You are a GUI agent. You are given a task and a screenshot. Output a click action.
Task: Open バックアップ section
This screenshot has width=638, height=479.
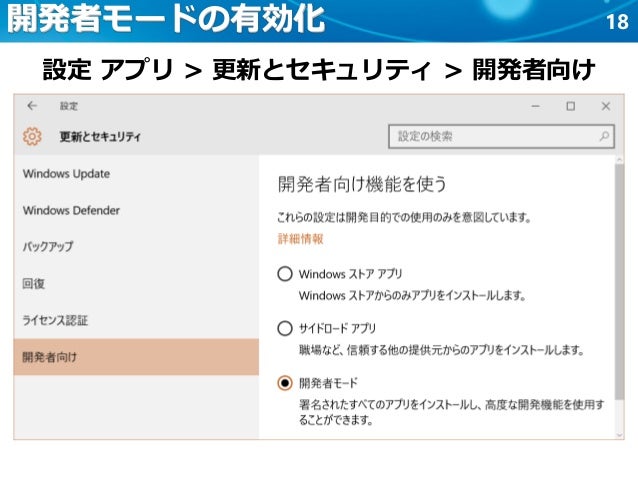tap(136, 247)
